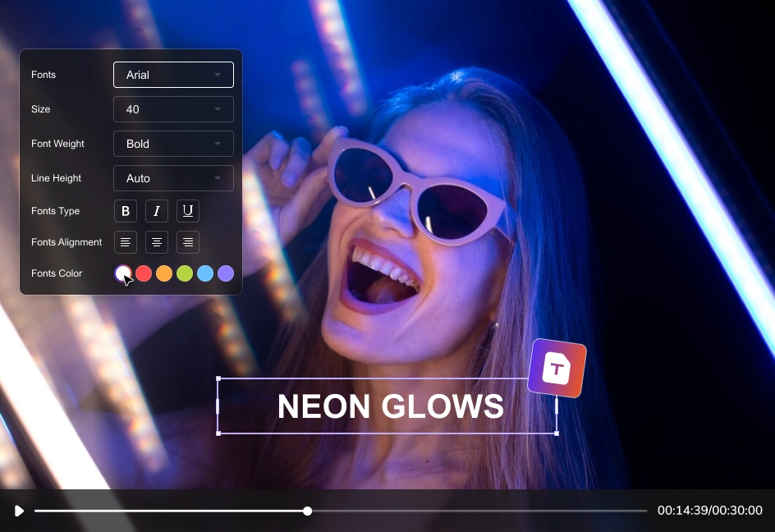The image size is (775, 532).
Task: Open the Font Weight Bold dropdown
Action: (173, 144)
